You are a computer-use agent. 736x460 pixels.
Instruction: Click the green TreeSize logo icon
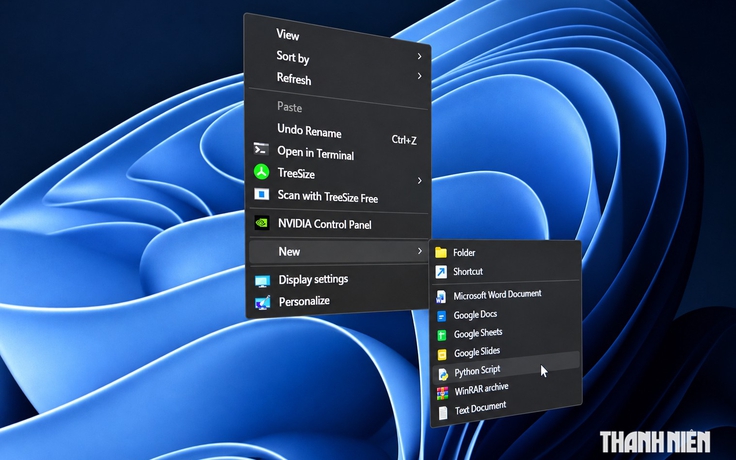[261, 171]
